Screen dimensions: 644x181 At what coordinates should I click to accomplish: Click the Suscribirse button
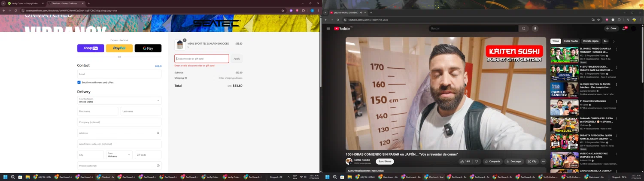tap(385, 161)
